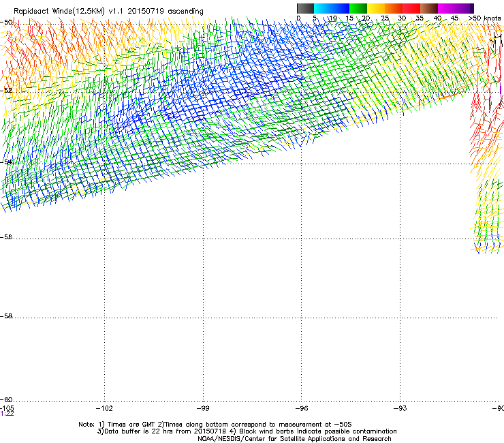Click the '-93' longitude axis label
The height and width of the screenshot is (443, 504).
point(400,408)
